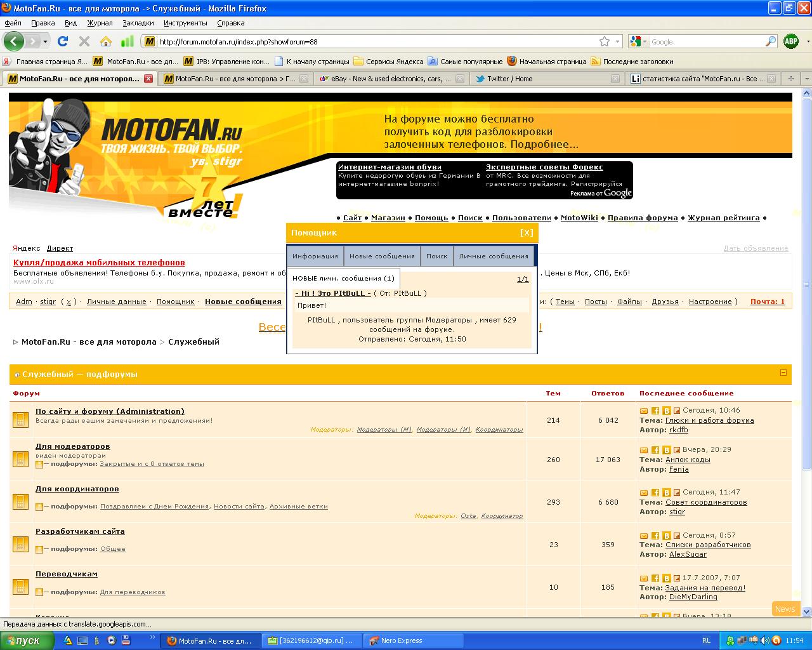Screen dimensions: 812x650
Task: Open the 'Переводчикам' forum link
Action: pos(67,574)
